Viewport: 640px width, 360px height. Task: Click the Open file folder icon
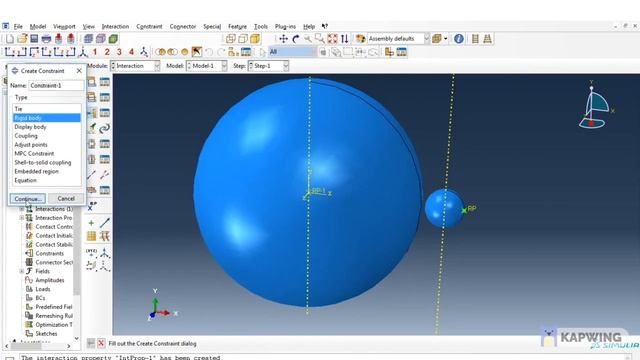(22, 39)
